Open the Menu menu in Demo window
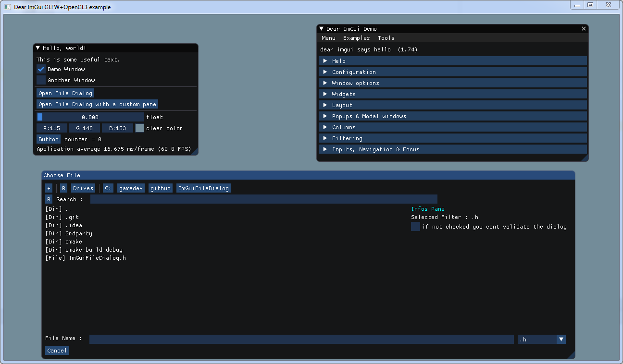Image resolution: width=623 pixels, height=364 pixels. [329, 38]
